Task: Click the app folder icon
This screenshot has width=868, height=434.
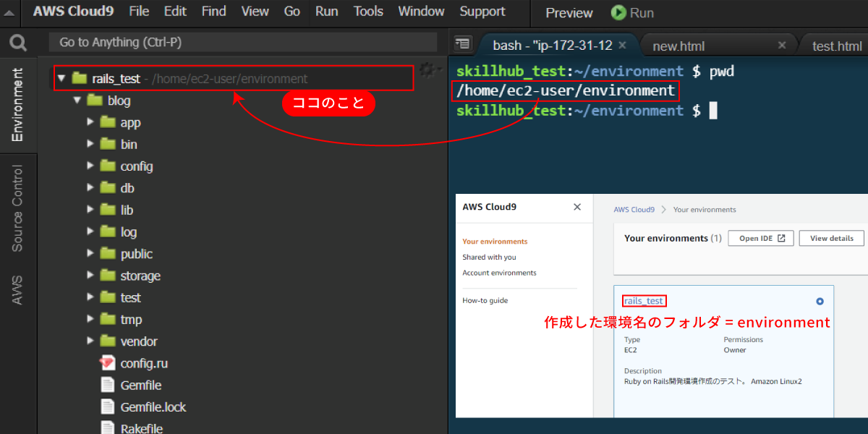Action: pyautogui.click(x=108, y=122)
